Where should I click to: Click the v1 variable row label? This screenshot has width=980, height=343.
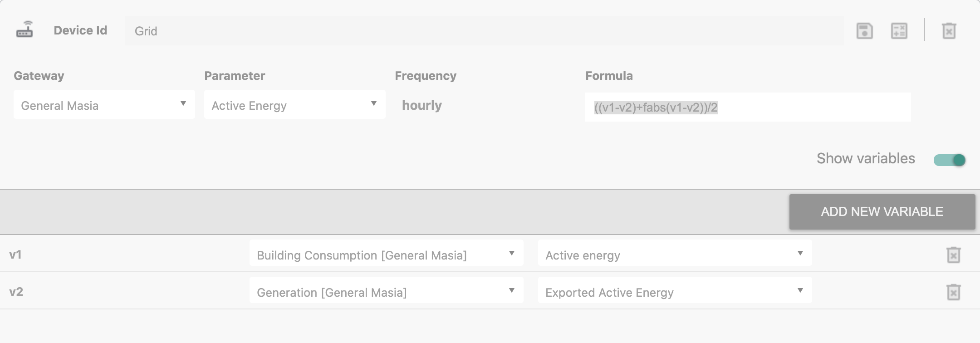(x=15, y=255)
